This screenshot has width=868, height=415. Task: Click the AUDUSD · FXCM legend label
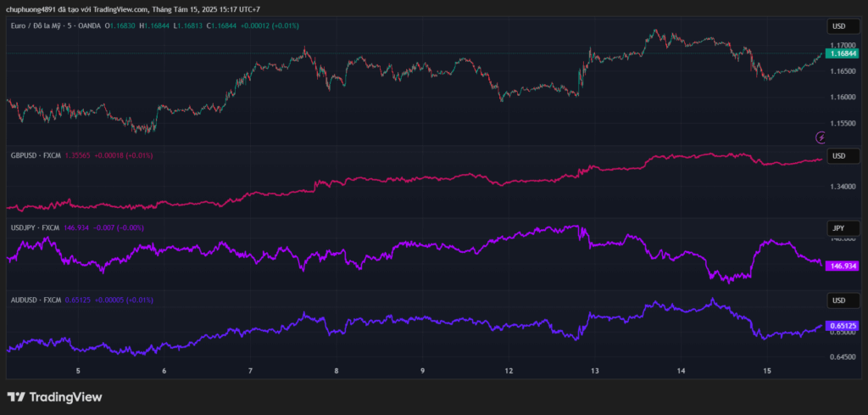click(36, 300)
